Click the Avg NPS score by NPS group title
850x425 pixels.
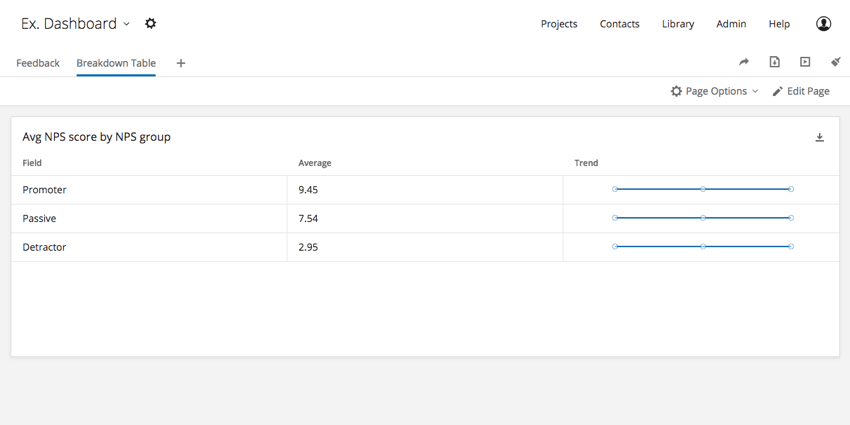coord(96,137)
